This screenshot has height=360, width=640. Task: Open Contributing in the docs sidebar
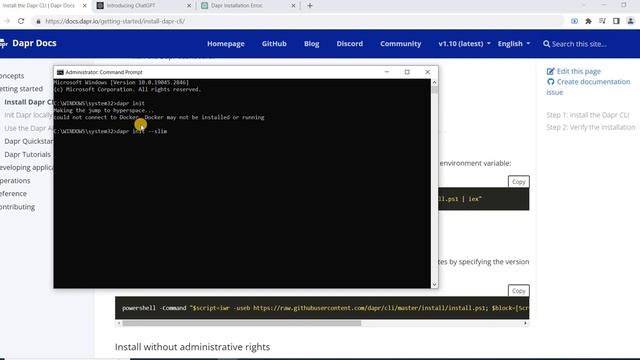pyautogui.click(x=18, y=207)
